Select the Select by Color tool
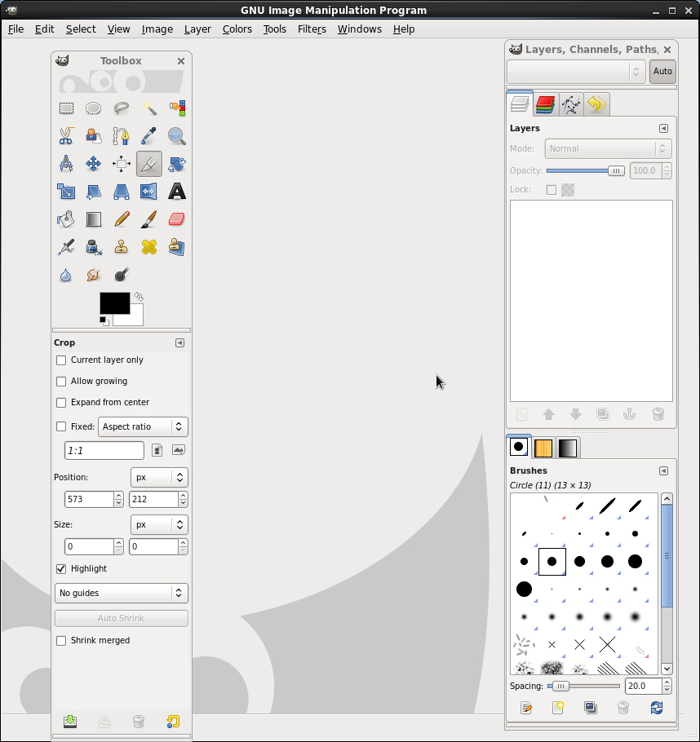Image resolution: width=700 pixels, height=742 pixels. [177, 108]
